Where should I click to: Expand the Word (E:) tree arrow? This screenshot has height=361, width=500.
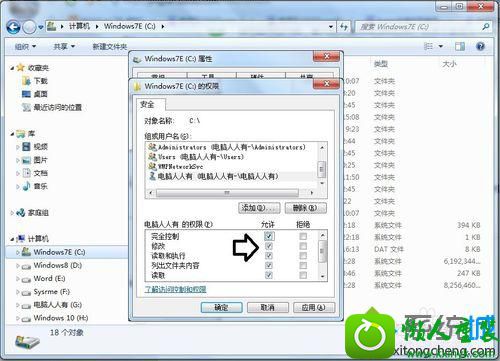[x=18, y=279]
